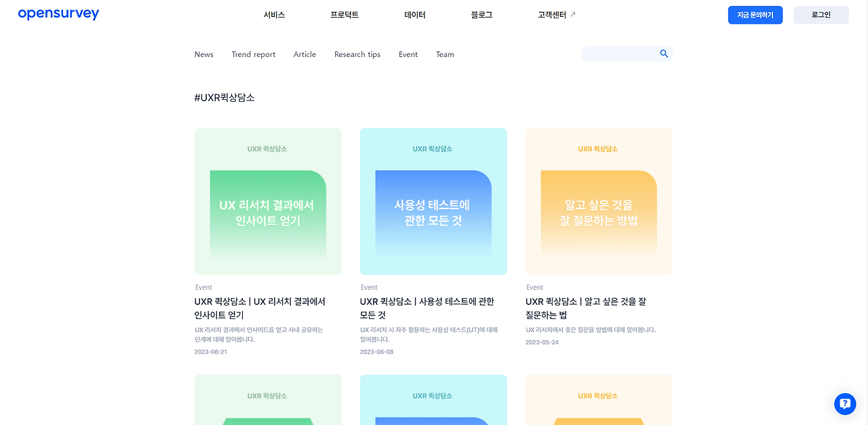Click the 지금 문의하기 button
Viewport: 868px width, 425px height.
[755, 15]
